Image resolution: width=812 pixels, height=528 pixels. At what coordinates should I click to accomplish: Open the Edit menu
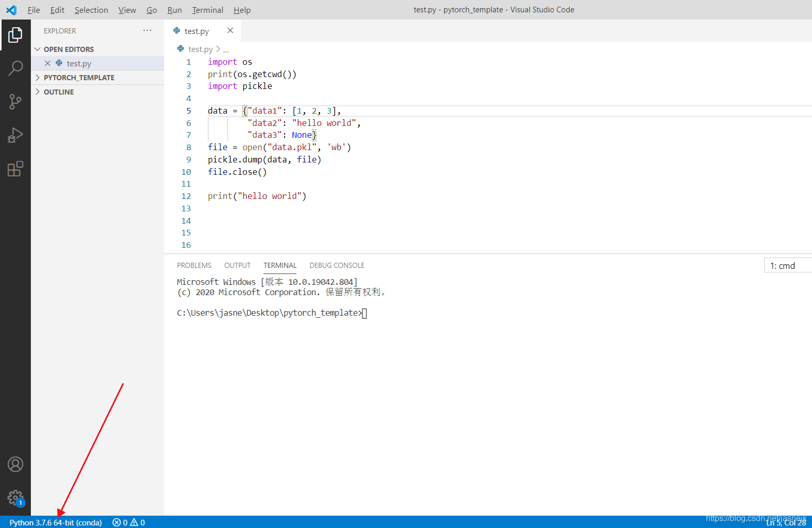click(57, 10)
